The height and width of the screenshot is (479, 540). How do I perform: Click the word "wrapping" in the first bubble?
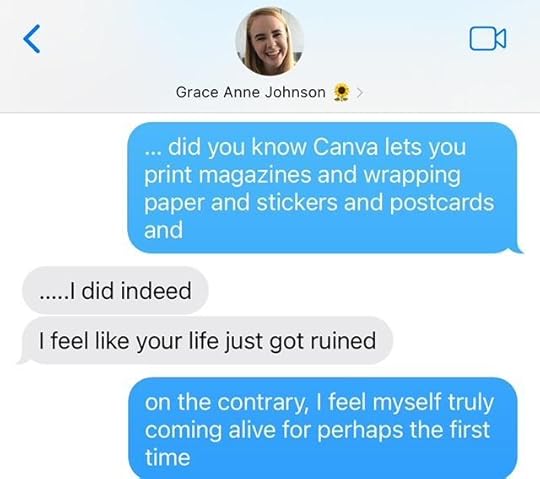[412, 175]
